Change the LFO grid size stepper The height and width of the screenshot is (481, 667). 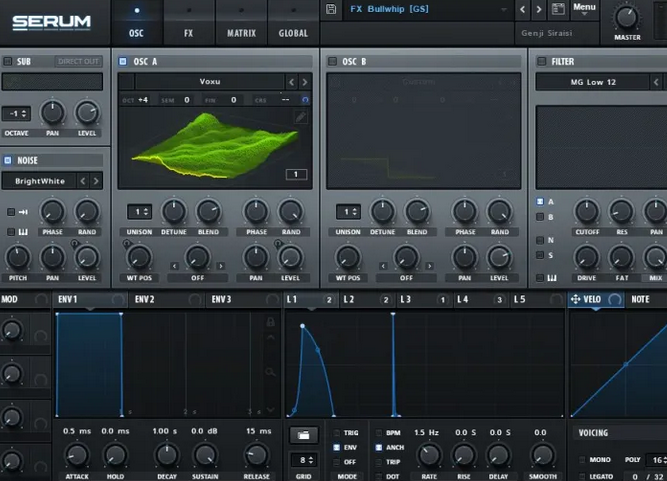(x=305, y=460)
